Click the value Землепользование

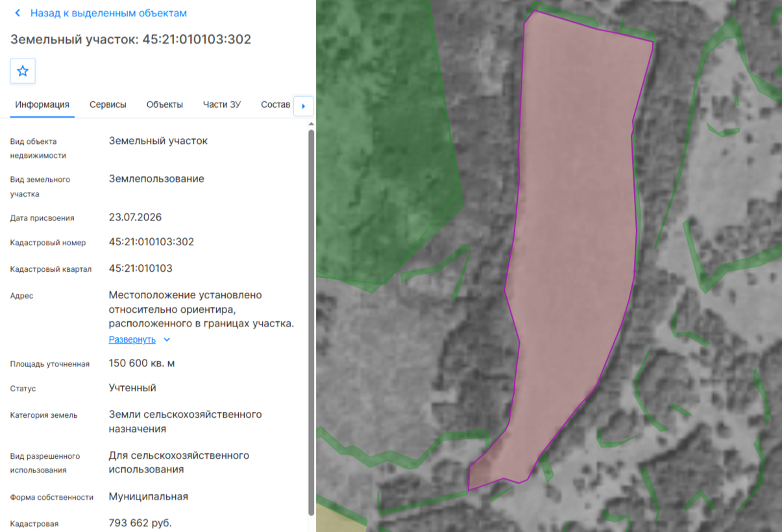[x=156, y=179]
